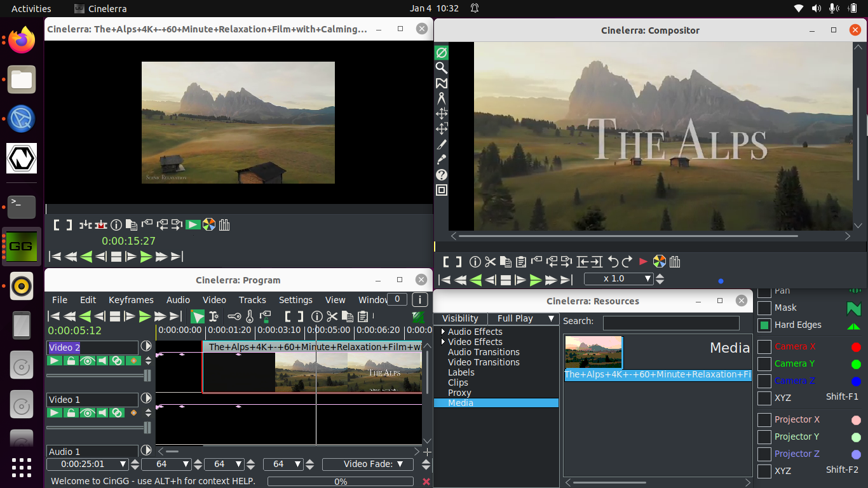Viewport: 868px width, 488px height.
Task: Toggle the key-shaped auto keyframes icon in Program
Action: 234,316
